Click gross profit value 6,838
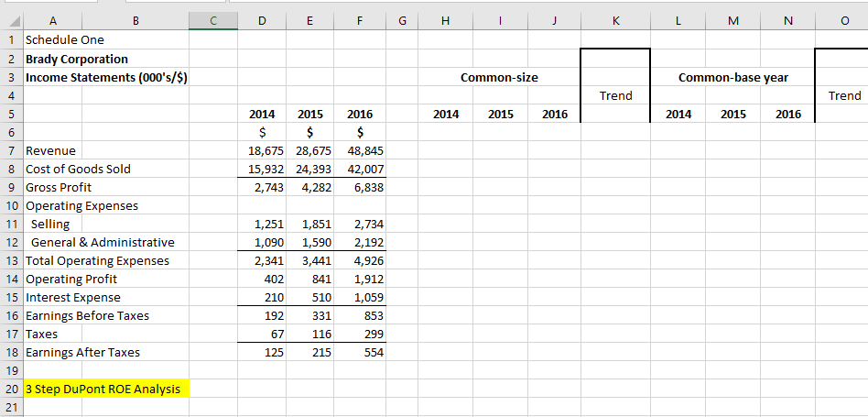 [x=368, y=187]
